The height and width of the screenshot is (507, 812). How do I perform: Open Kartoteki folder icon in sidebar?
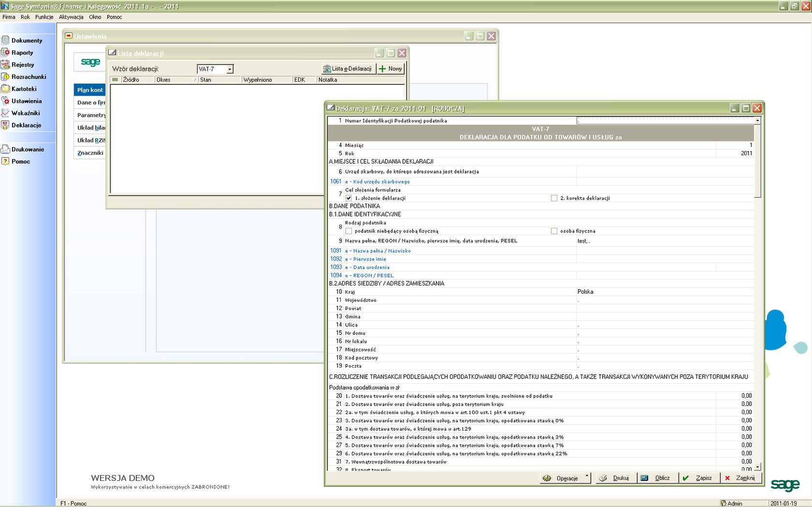[5, 89]
